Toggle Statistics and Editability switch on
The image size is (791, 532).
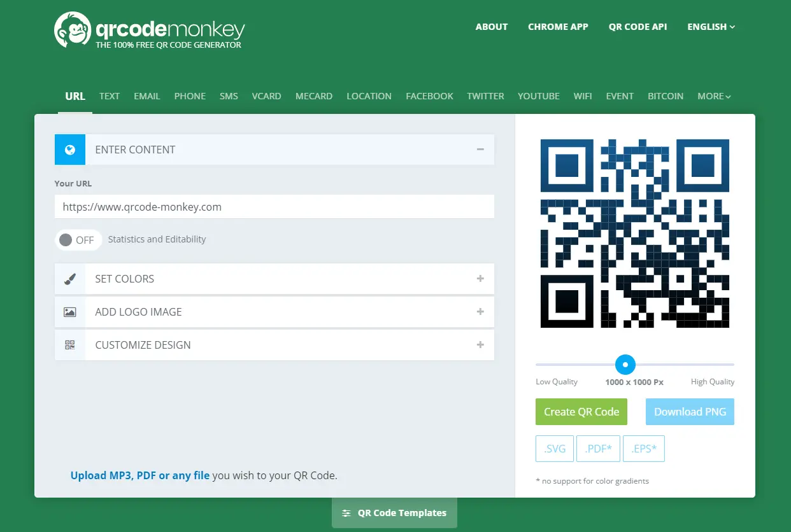coord(78,240)
